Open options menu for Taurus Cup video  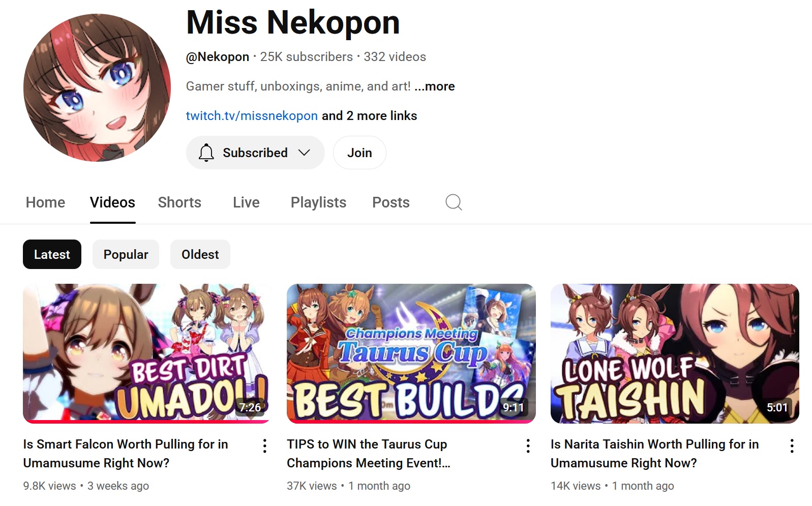[528, 446]
